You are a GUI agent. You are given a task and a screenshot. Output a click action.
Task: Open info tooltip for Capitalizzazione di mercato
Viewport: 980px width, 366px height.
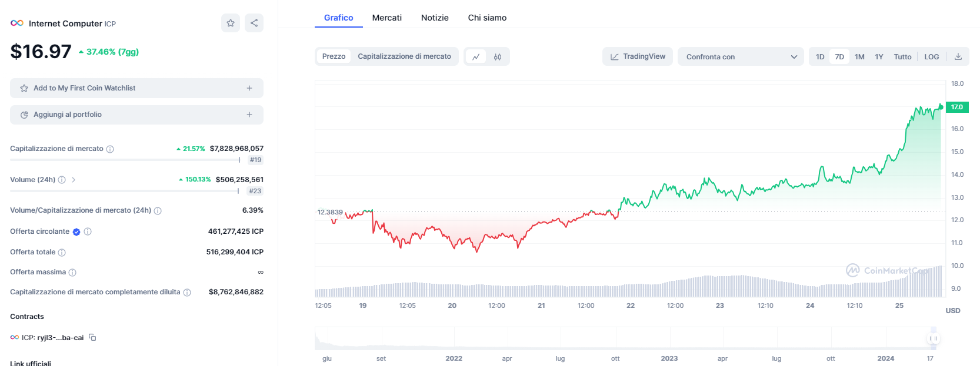pos(110,149)
